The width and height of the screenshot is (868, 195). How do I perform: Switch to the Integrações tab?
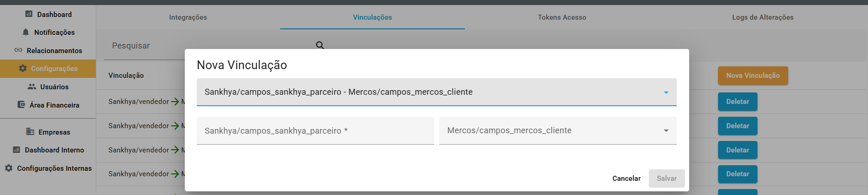[x=188, y=17]
